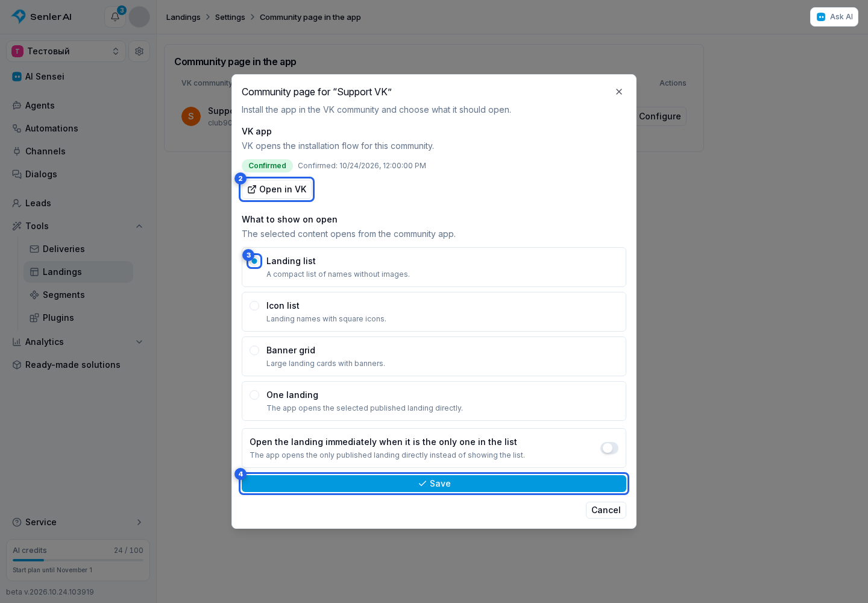This screenshot has width=868, height=603.
Task: Expand the Service menu arrow
Action: (139, 522)
